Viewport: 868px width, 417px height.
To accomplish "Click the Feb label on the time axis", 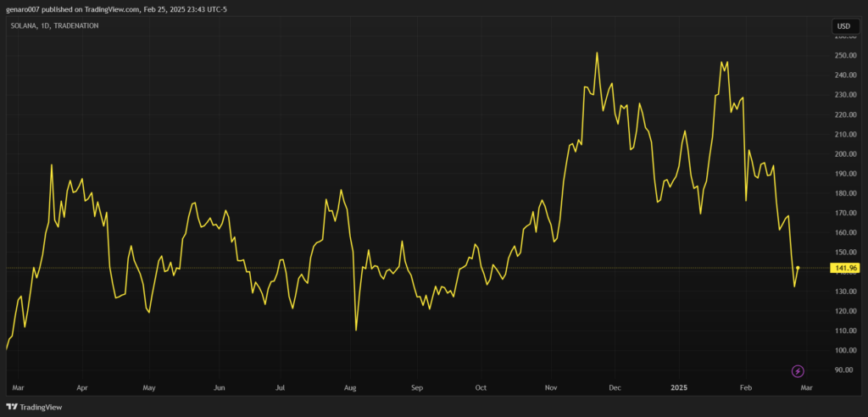I will click(746, 388).
